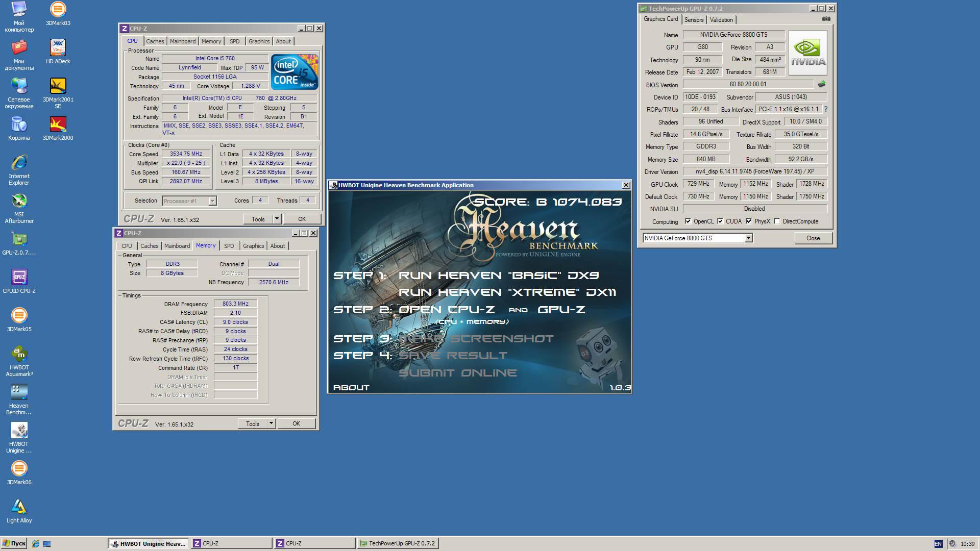Image resolution: width=980 pixels, height=551 pixels.
Task: Click Internet Explorer quick launch icon in taskbar
Action: tap(35, 543)
